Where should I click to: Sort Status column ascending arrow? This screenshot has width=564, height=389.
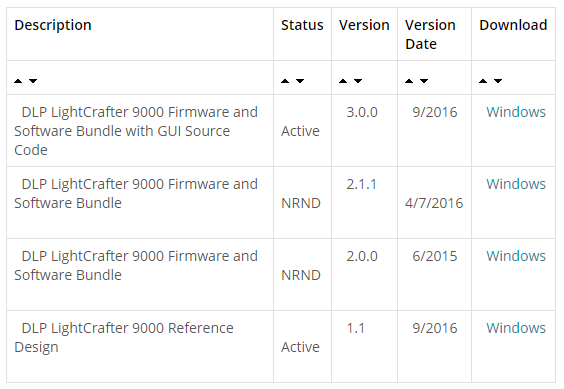tap(285, 81)
